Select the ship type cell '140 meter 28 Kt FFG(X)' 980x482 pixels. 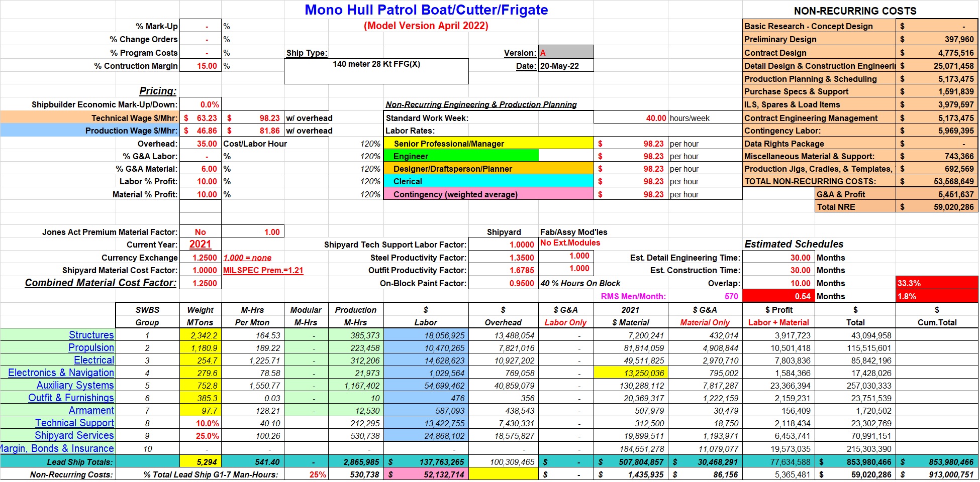coord(376,71)
